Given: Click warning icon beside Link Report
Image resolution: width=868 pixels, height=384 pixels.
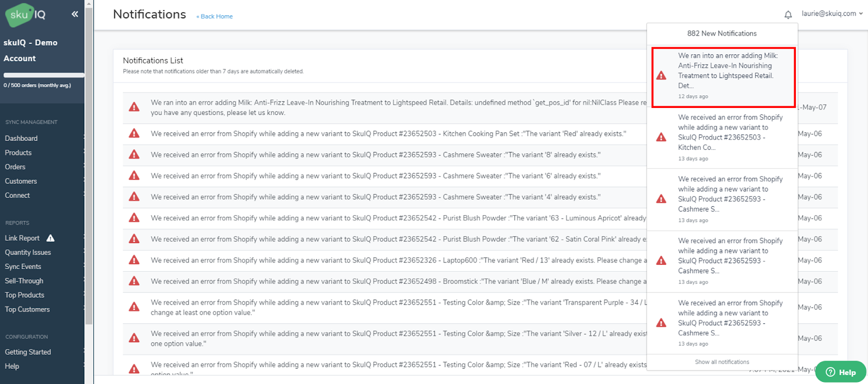Looking at the screenshot, I should click(50, 238).
